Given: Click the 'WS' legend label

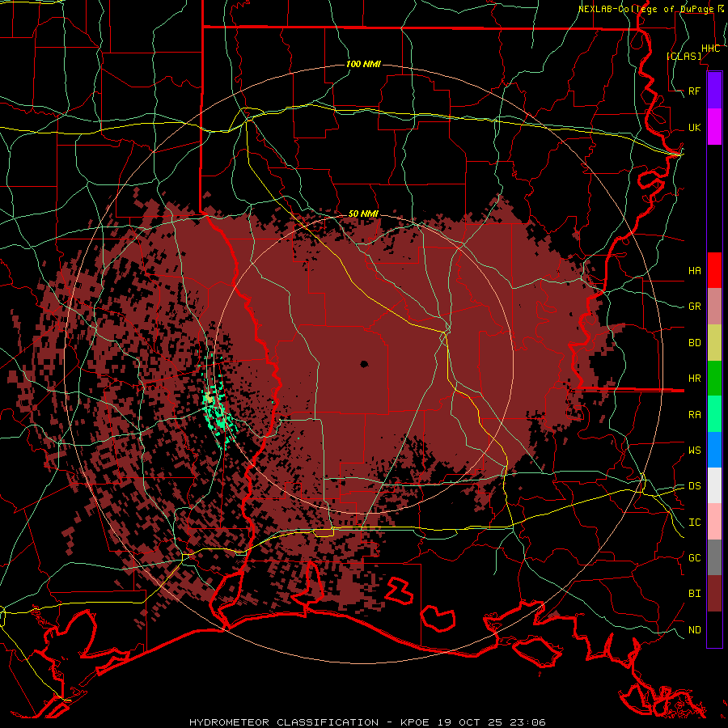Looking at the screenshot, I should pyautogui.click(x=694, y=451).
